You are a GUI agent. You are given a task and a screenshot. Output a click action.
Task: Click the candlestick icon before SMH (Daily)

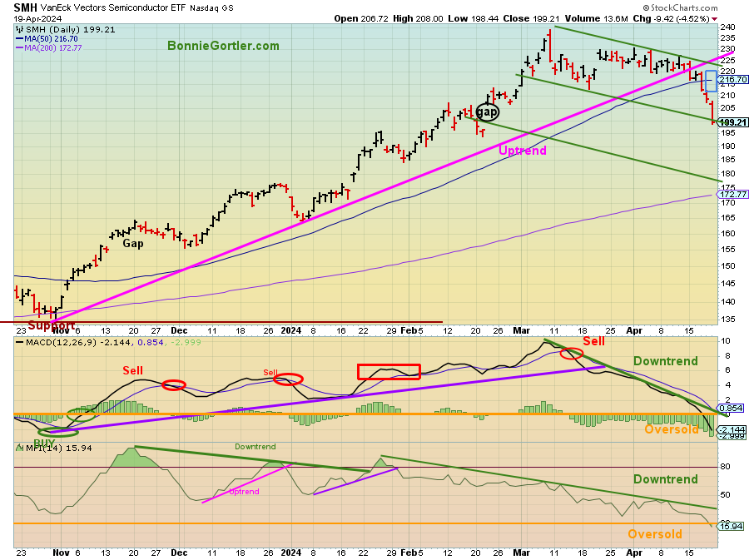click(x=20, y=30)
